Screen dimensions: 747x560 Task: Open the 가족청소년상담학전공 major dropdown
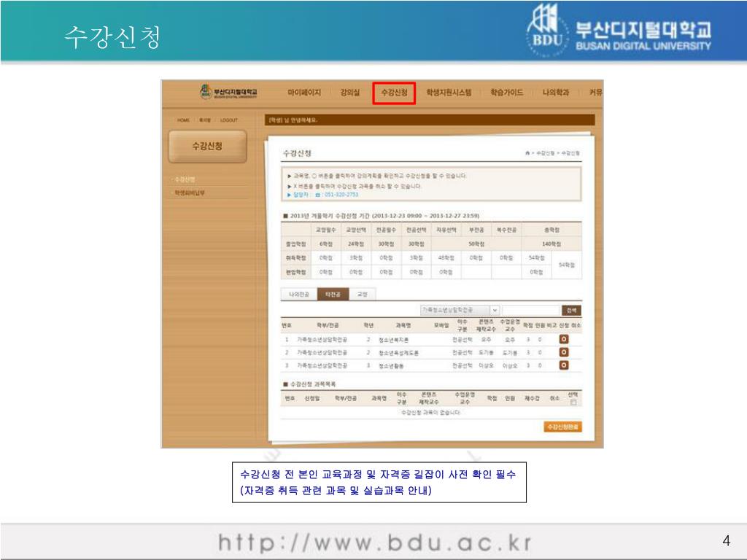pos(460,310)
